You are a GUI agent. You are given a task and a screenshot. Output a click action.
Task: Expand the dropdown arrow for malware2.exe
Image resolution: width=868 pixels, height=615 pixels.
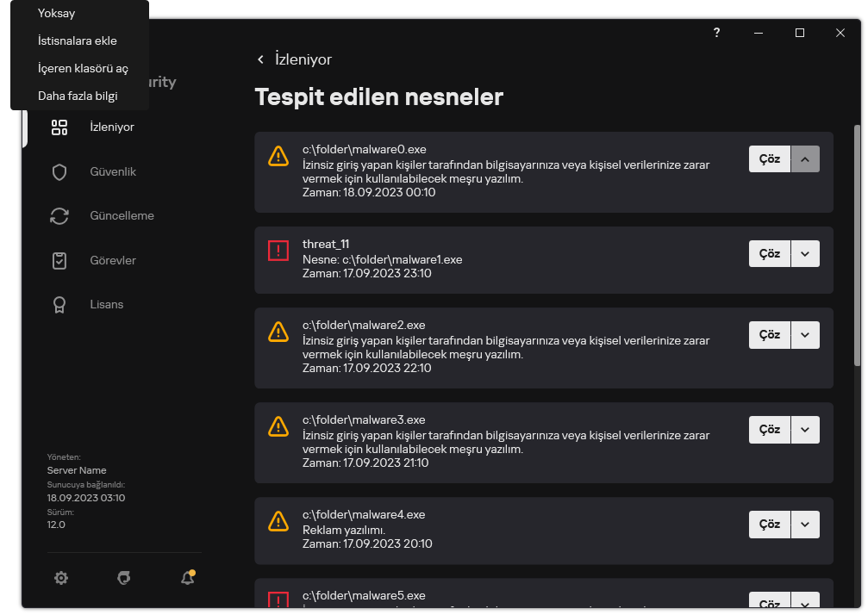[805, 335]
